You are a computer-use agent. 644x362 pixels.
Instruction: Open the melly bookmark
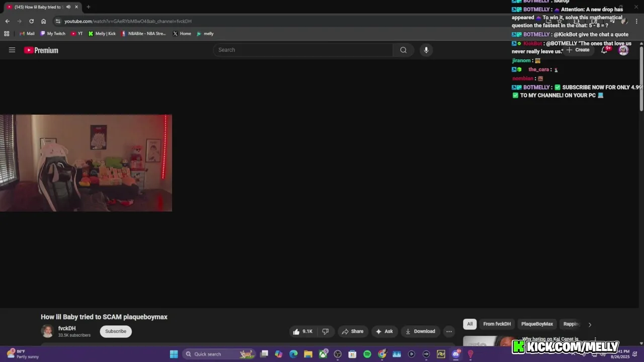pyautogui.click(x=205, y=34)
